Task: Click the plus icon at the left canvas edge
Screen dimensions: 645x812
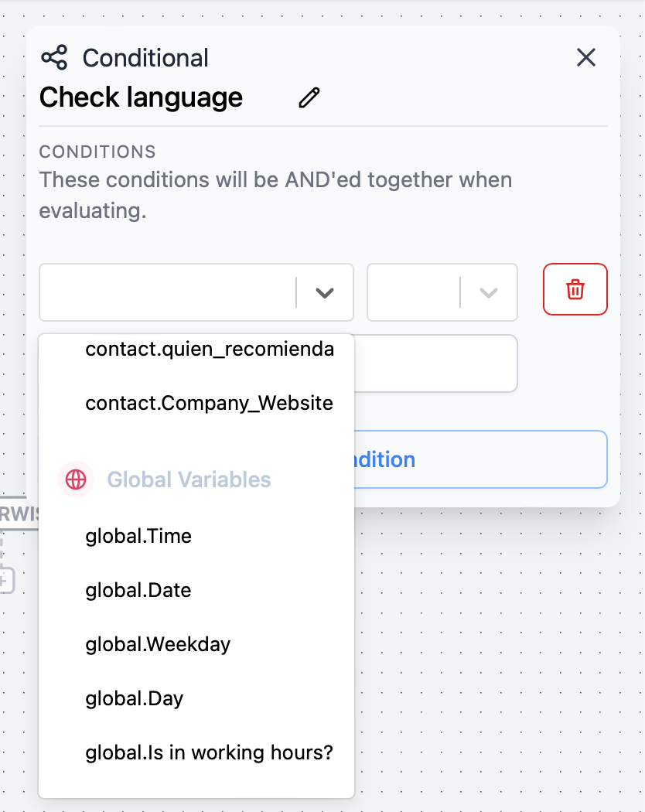Action: click(x=5, y=580)
